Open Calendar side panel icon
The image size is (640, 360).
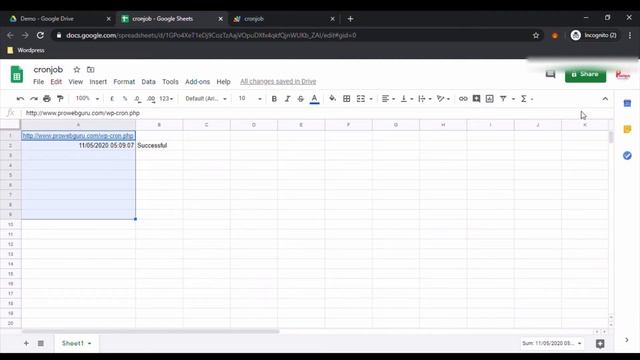627,104
